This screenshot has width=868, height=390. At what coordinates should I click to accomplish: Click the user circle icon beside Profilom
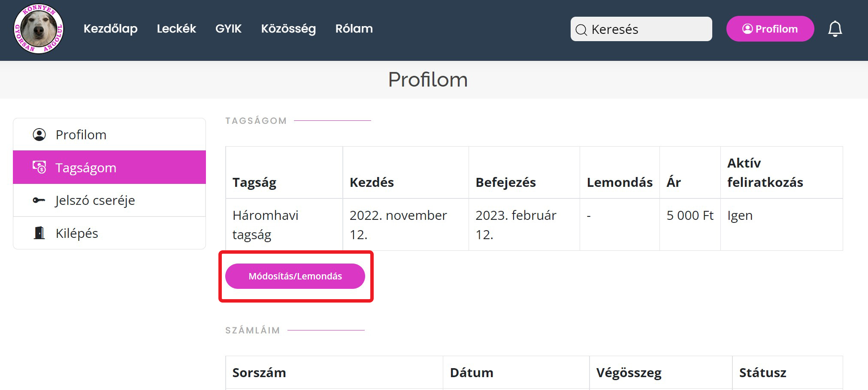point(39,135)
